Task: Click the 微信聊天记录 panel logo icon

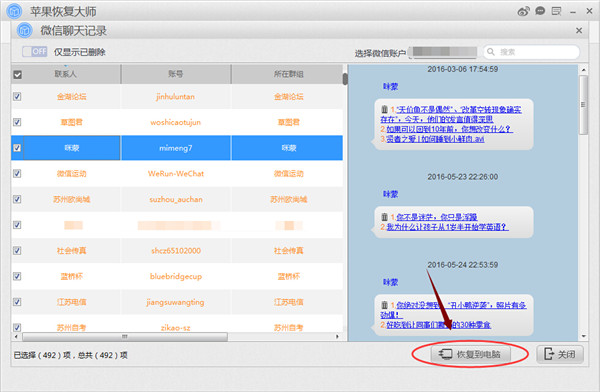Action: [25, 30]
